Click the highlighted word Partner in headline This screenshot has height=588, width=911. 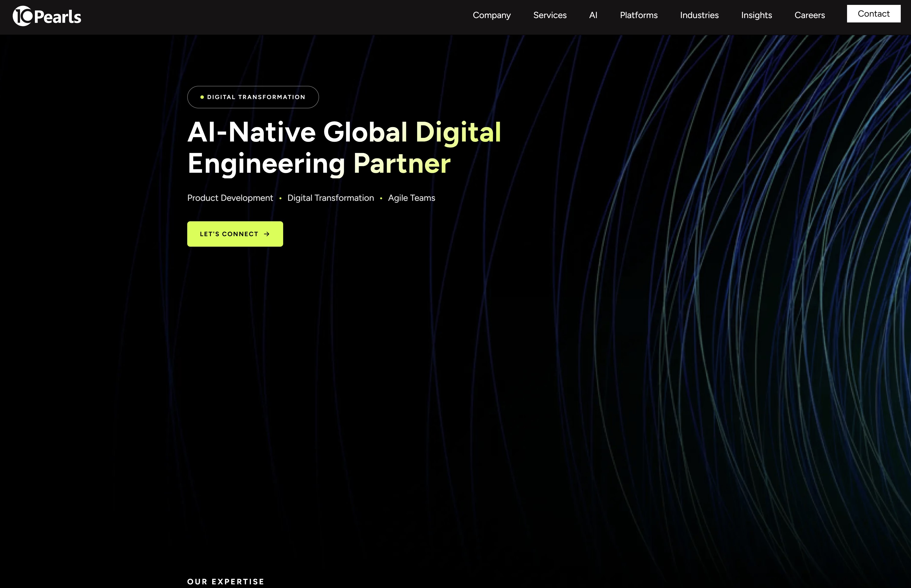point(402,163)
